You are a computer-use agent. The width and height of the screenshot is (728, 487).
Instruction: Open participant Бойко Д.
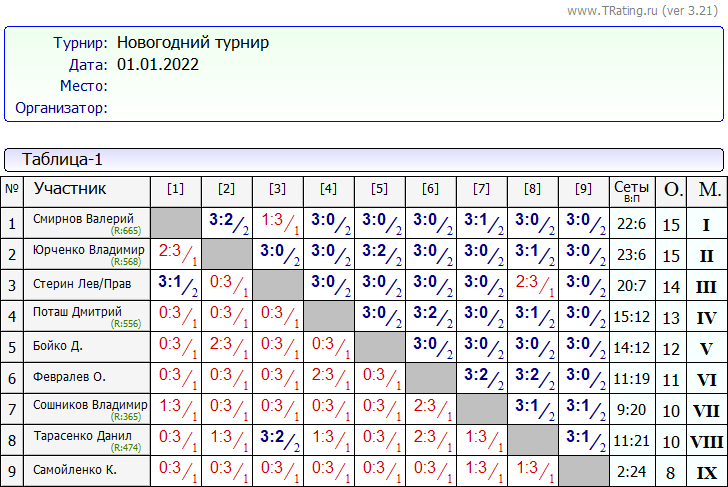point(58,347)
